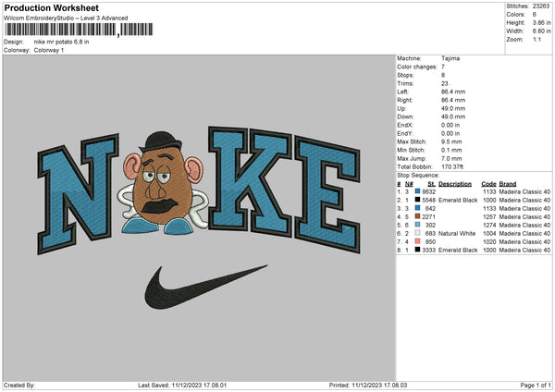Click the blue swatch in stop row 1
Image resolution: width=555 pixels, height=392 pixels.
click(x=418, y=191)
